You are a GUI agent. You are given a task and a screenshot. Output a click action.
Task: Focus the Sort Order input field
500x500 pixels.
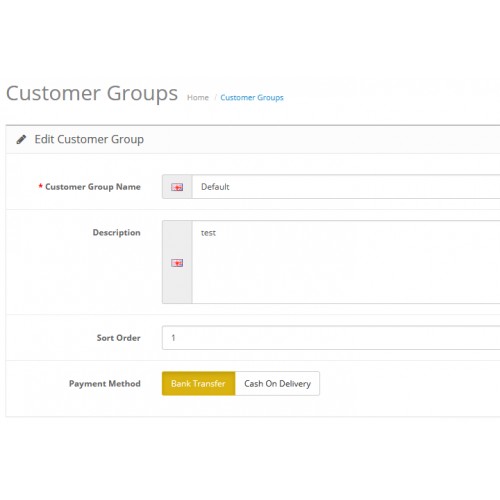[331, 338]
